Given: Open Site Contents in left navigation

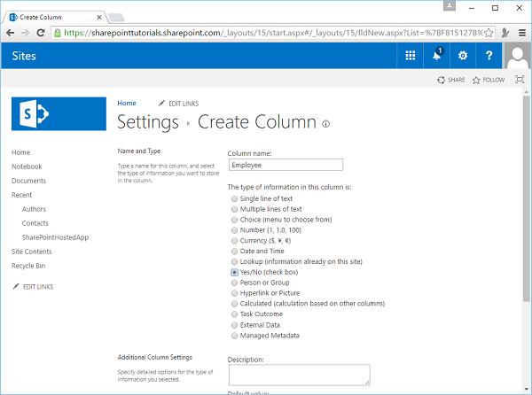Looking at the screenshot, I should pyautogui.click(x=31, y=252).
